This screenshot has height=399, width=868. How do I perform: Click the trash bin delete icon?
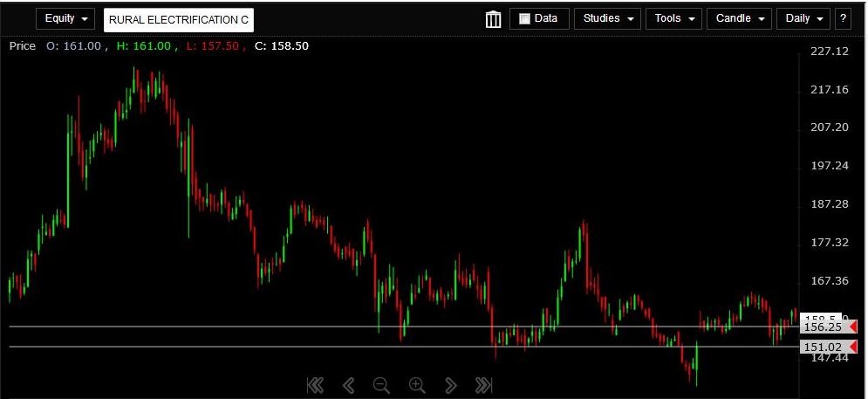pos(493,19)
